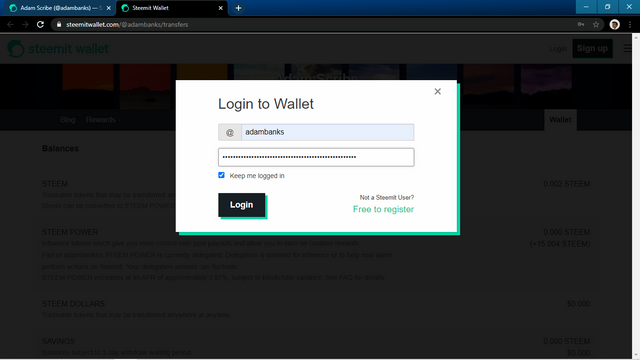
Task: Select the Steemit Wallet browser tab
Action: tap(171, 8)
